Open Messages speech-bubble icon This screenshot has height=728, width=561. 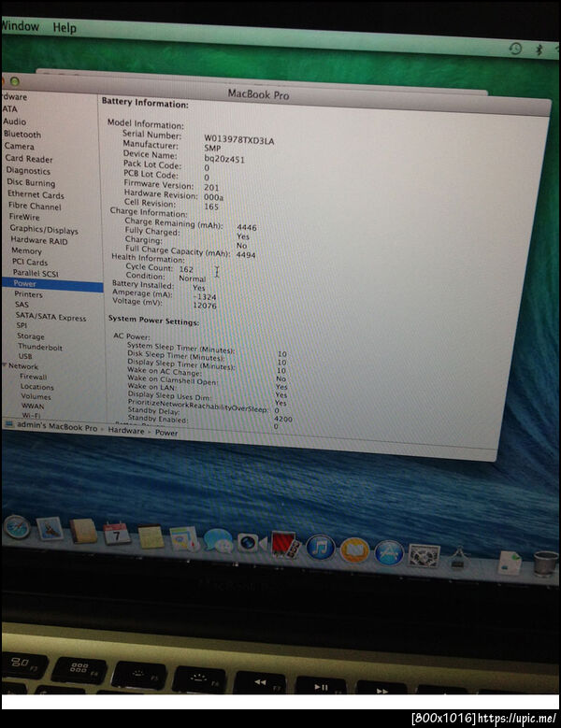pos(218,541)
